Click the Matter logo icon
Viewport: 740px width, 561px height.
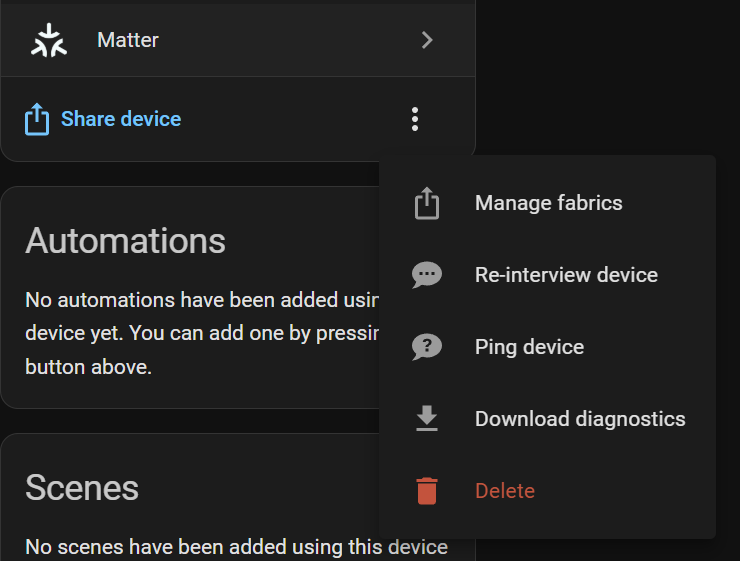[48, 40]
